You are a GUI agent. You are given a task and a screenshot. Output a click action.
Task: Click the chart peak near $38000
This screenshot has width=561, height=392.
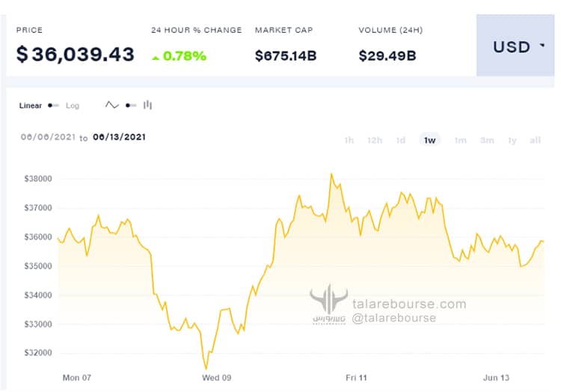(x=331, y=174)
